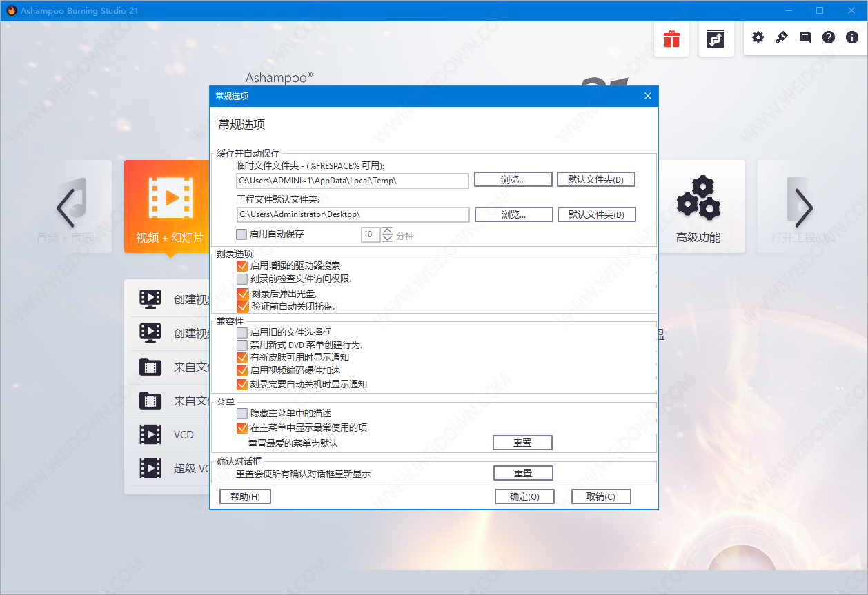Open the info icon in top toolbar

[851, 38]
